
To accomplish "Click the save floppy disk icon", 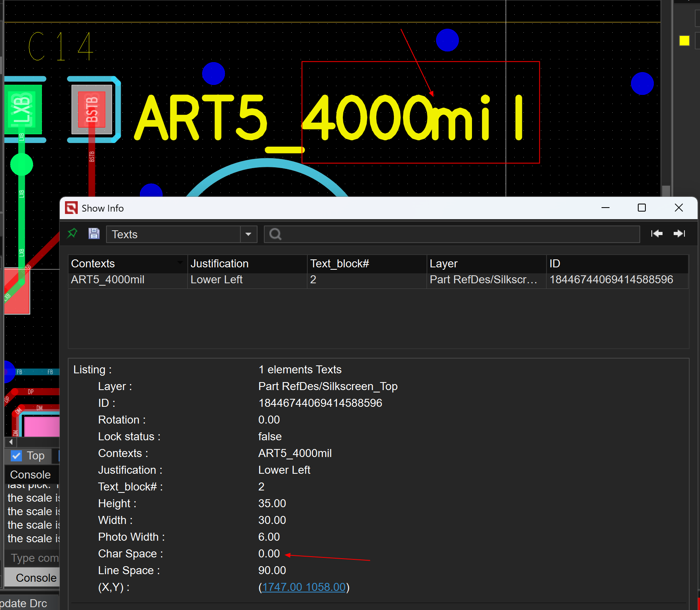I will (x=94, y=233).
